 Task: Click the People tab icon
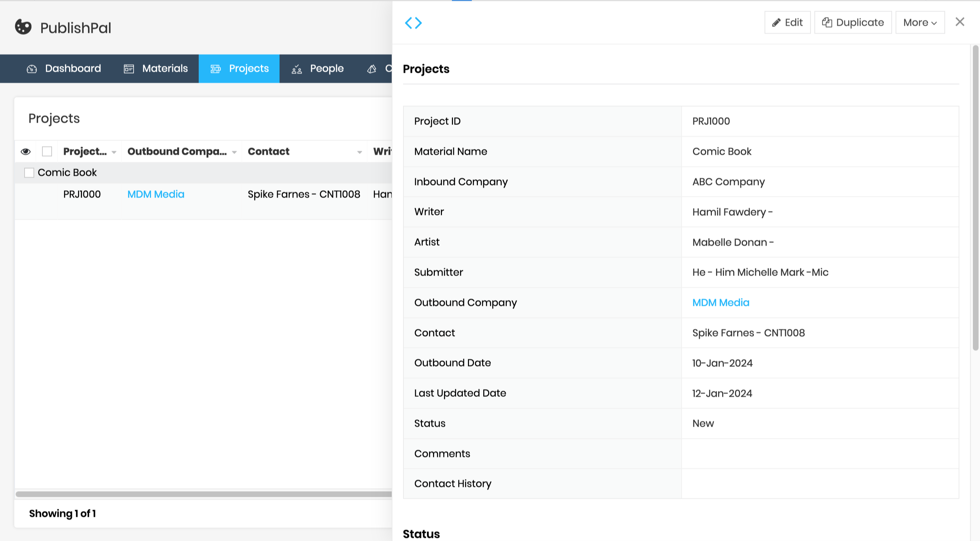(297, 69)
